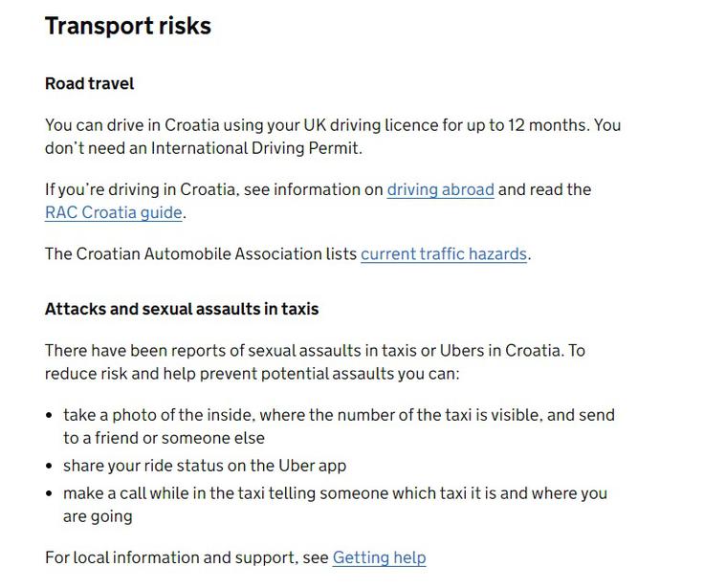Image resolution: width=704 pixels, height=588 pixels.
Task: Click the UK driving licence paragraph
Action: click(x=333, y=137)
